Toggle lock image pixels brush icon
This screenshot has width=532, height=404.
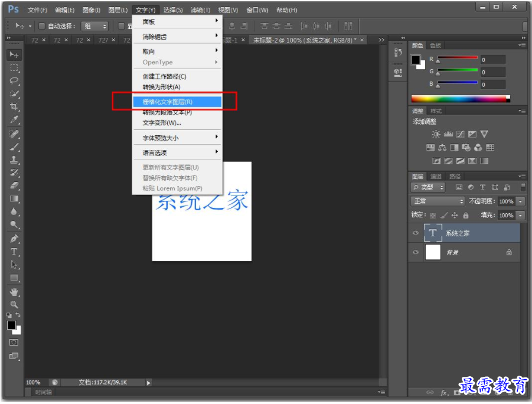click(444, 215)
